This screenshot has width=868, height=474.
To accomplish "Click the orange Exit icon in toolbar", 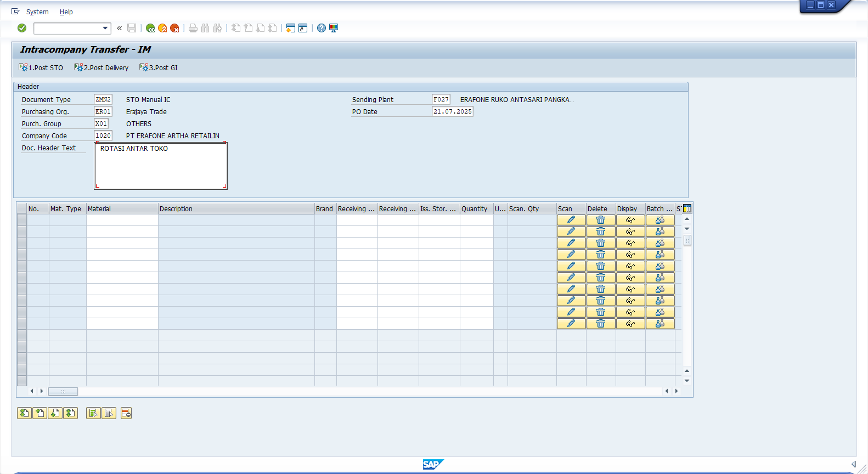I will pos(162,28).
